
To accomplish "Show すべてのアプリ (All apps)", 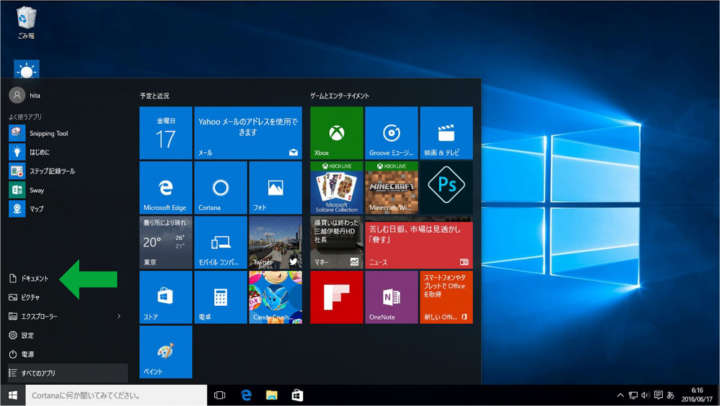I will (x=68, y=373).
